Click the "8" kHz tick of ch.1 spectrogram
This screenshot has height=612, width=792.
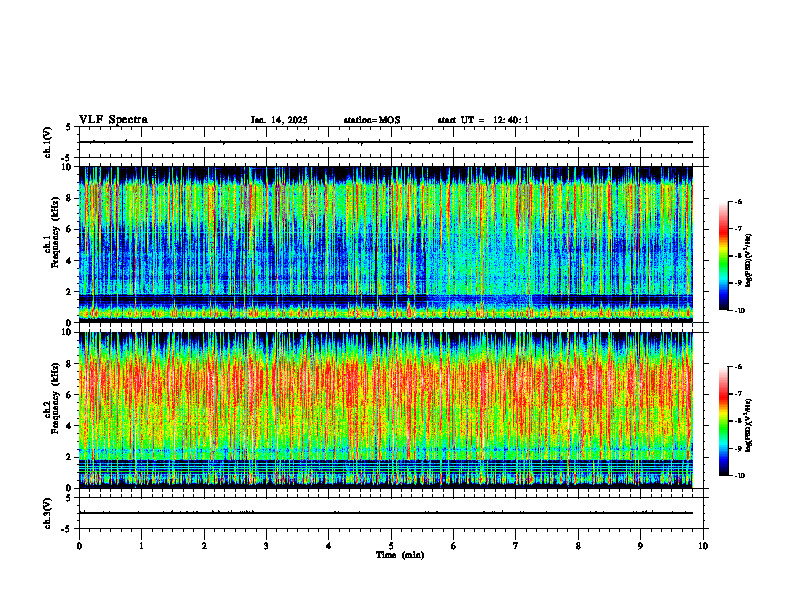tap(70, 198)
